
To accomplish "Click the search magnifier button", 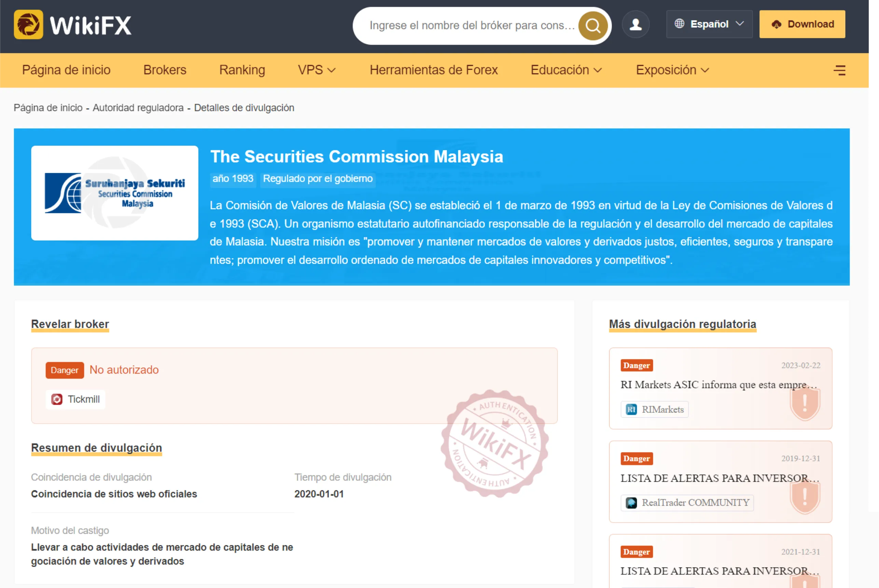I will pyautogui.click(x=593, y=26).
